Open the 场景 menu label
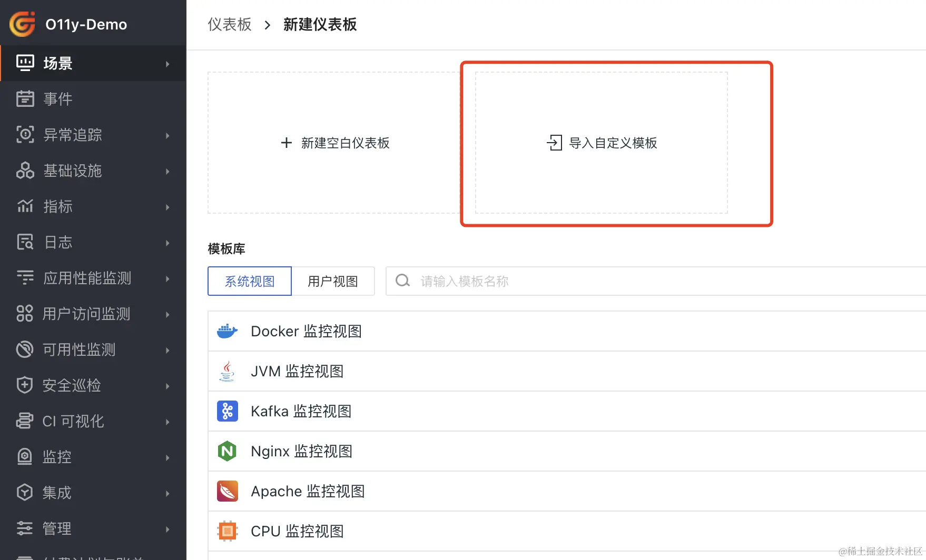The image size is (926, 560). (58, 63)
